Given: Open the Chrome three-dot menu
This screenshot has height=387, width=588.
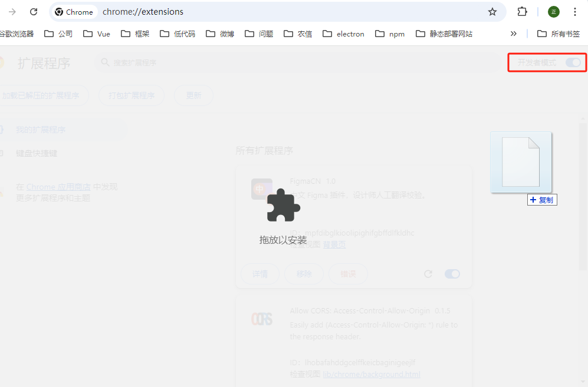Looking at the screenshot, I should point(575,12).
